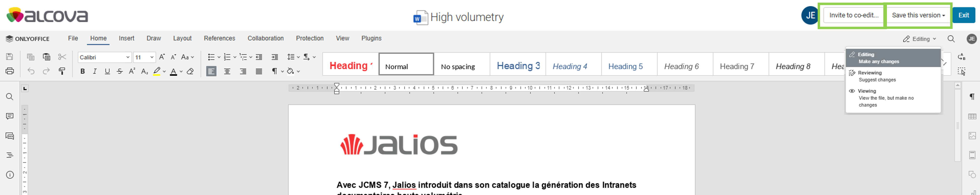Print the document with the printer icon
980x195 pixels.
10,71
